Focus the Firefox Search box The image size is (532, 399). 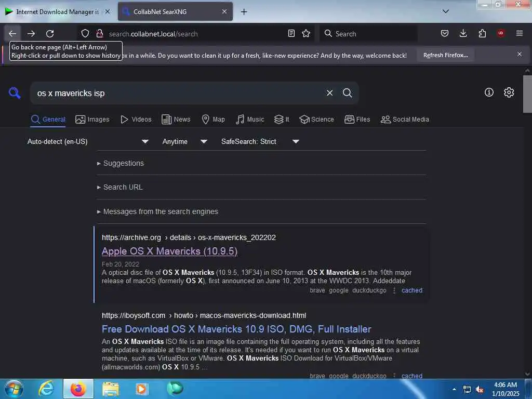coord(369,34)
